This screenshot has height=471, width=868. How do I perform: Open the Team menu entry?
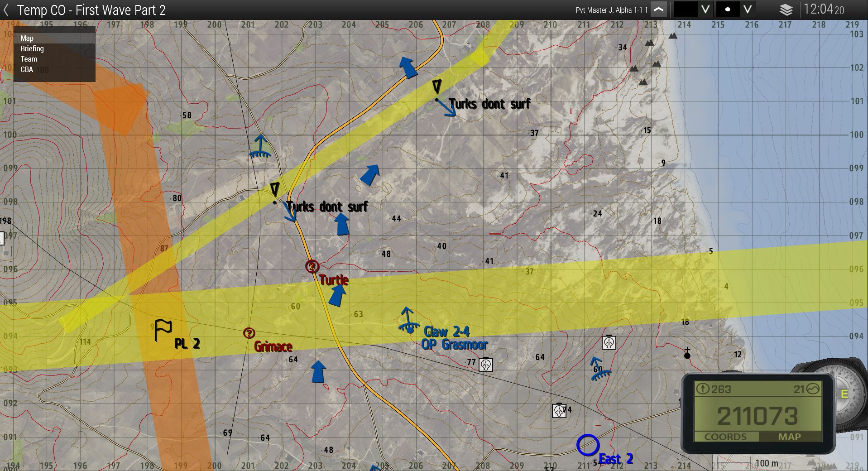[x=54, y=59]
